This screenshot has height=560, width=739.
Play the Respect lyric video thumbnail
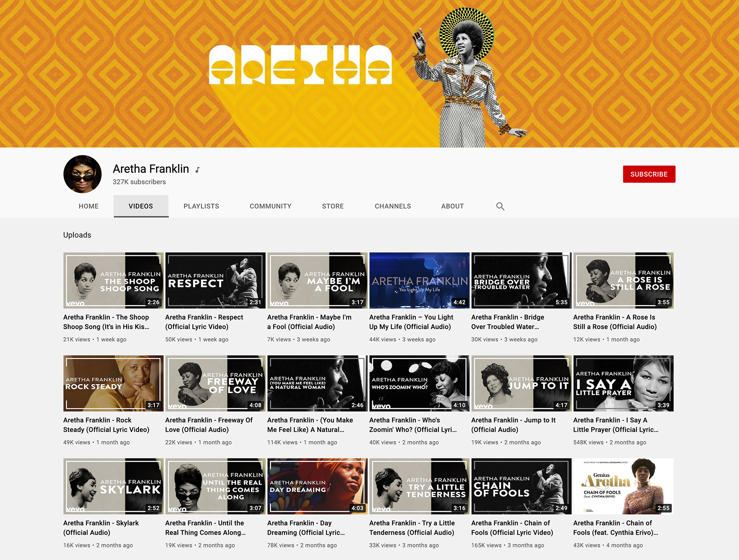(x=215, y=280)
